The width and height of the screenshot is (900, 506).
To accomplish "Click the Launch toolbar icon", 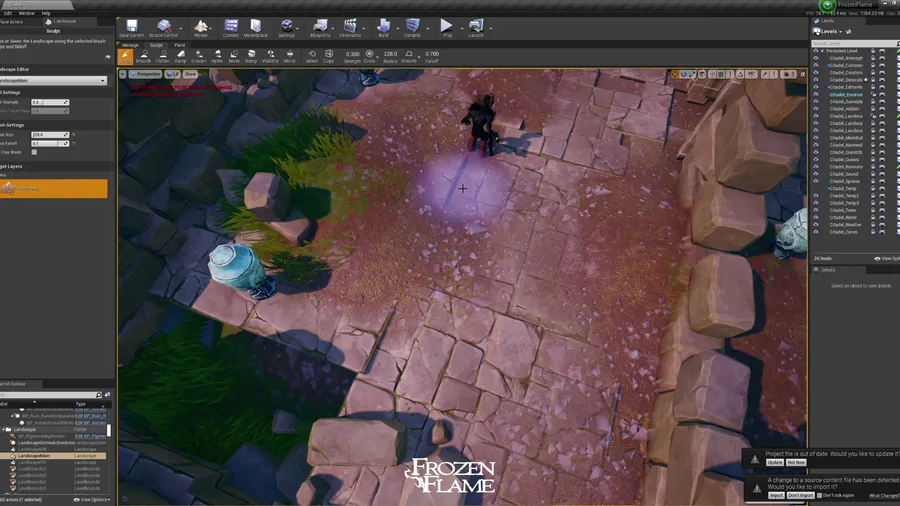I will point(476,28).
